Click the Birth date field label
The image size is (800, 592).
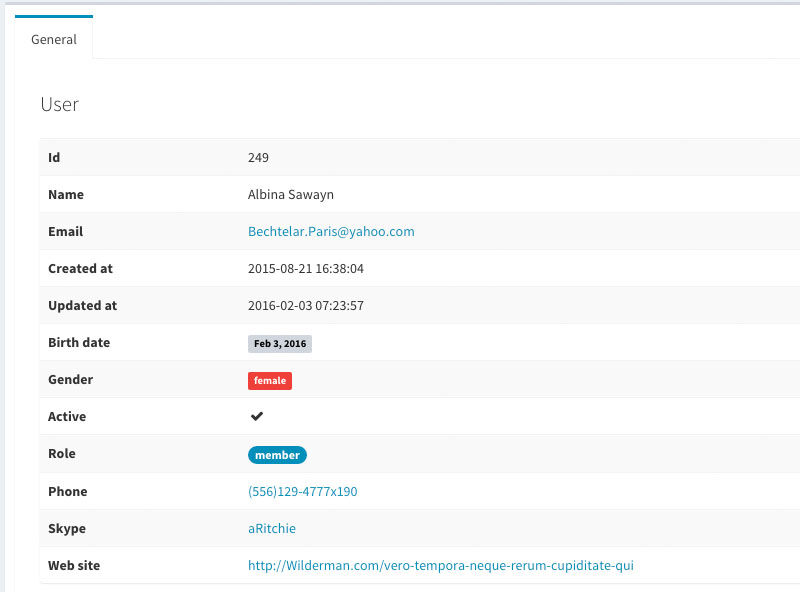point(79,342)
